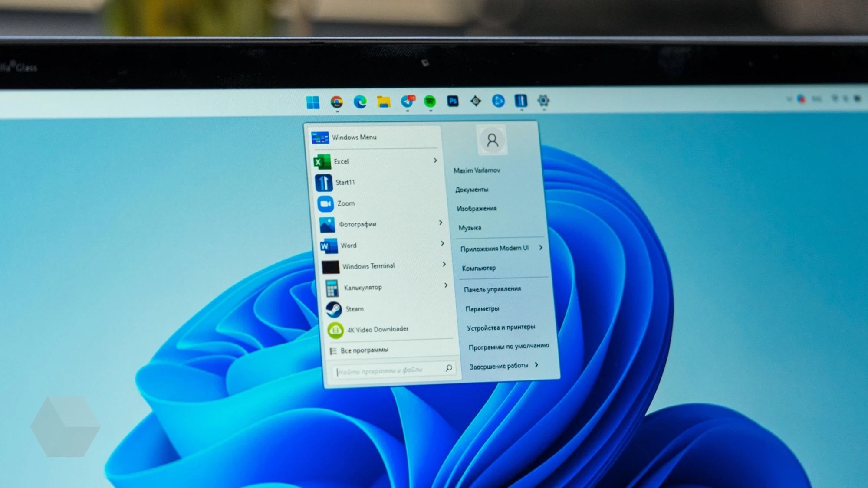
Task: Click the Zoom camera icon
Action: (325, 204)
